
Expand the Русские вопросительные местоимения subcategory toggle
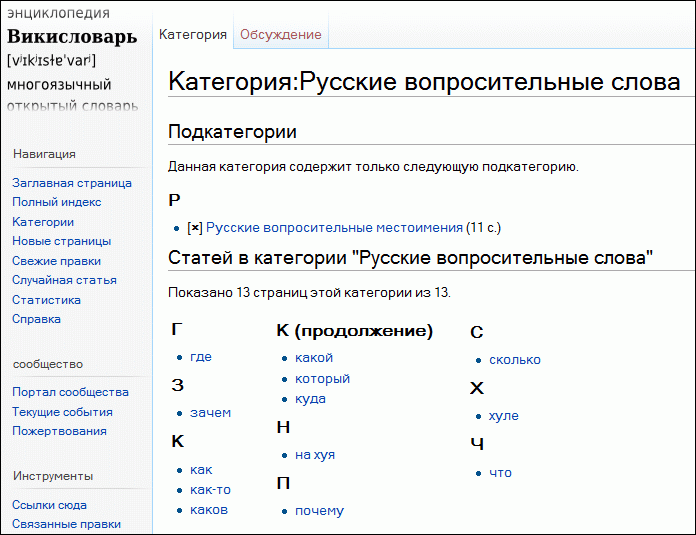coord(195,228)
